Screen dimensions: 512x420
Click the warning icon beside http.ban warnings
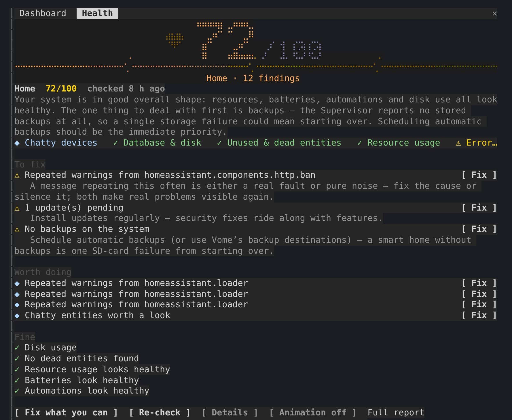(17, 175)
